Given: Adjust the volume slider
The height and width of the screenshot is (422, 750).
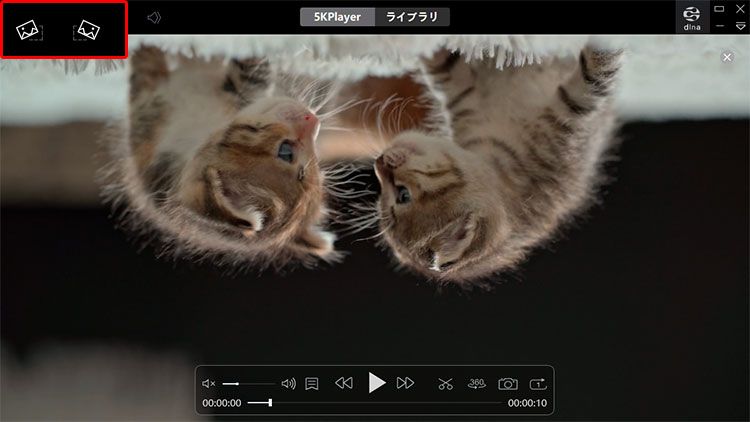Looking at the screenshot, I should tap(249, 383).
